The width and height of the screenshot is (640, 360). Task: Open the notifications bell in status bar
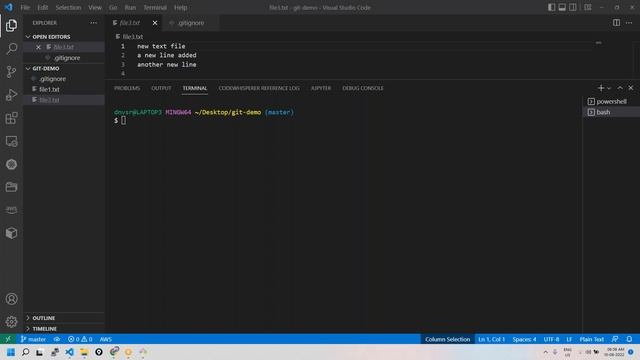tap(629, 339)
